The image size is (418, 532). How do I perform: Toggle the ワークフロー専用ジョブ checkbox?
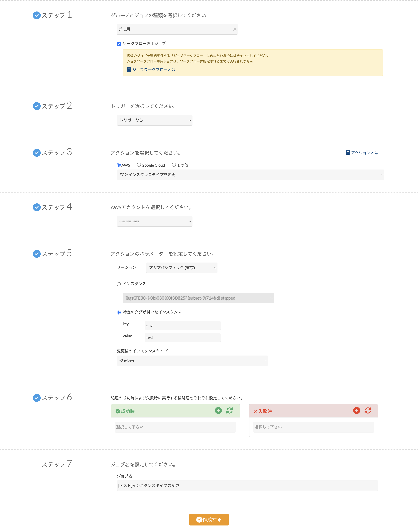[x=119, y=44]
